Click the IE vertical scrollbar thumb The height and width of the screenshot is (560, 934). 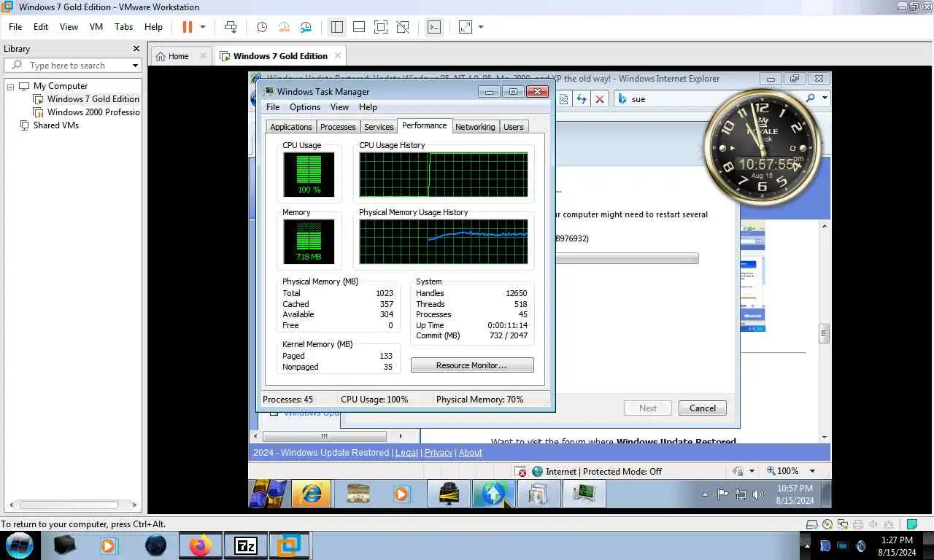[825, 334]
